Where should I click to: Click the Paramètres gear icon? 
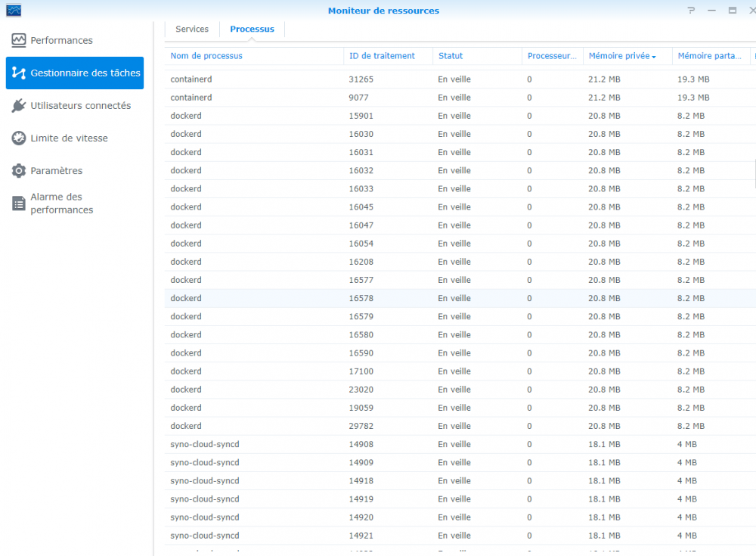point(19,171)
